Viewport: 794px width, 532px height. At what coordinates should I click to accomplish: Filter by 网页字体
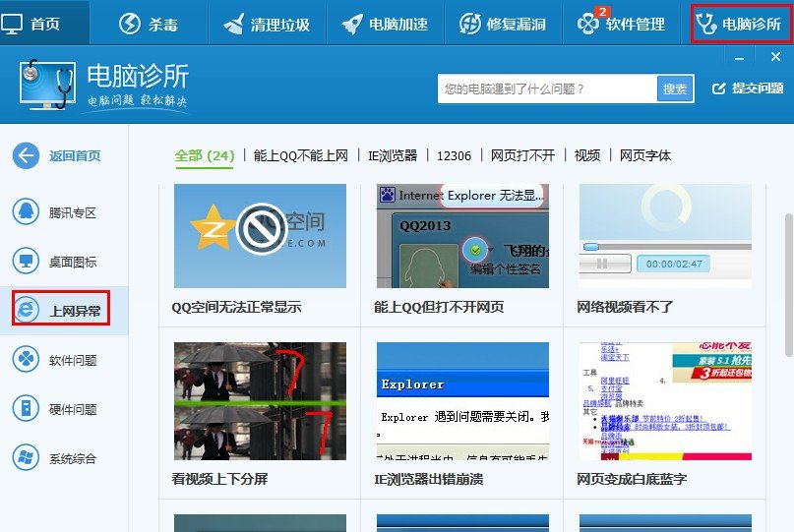[645, 155]
